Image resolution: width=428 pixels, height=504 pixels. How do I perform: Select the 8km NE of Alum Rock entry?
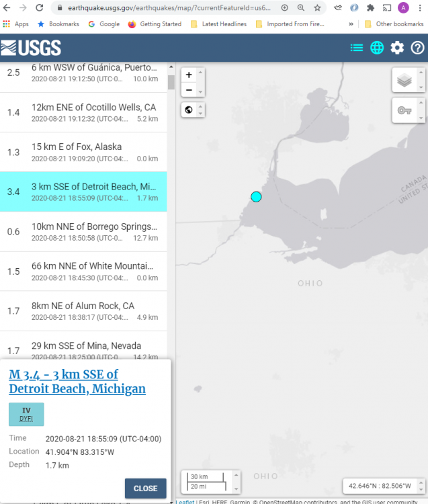tap(94, 311)
